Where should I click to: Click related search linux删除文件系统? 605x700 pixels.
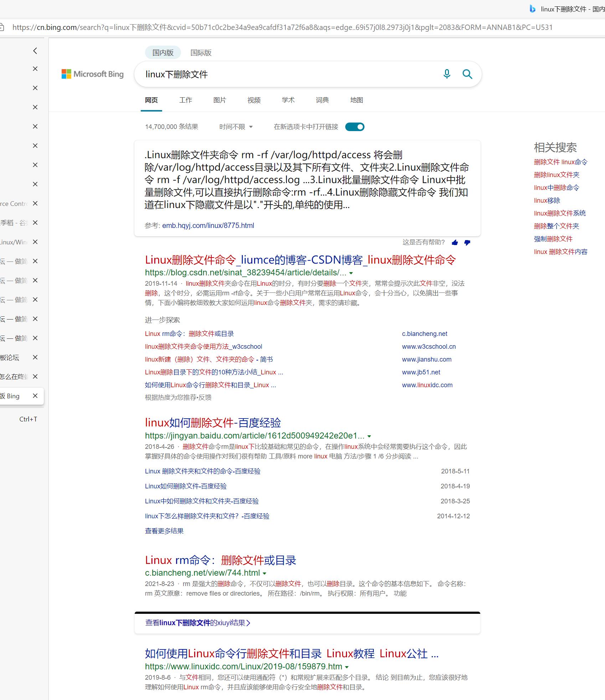pyautogui.click(x=560, y=213)
